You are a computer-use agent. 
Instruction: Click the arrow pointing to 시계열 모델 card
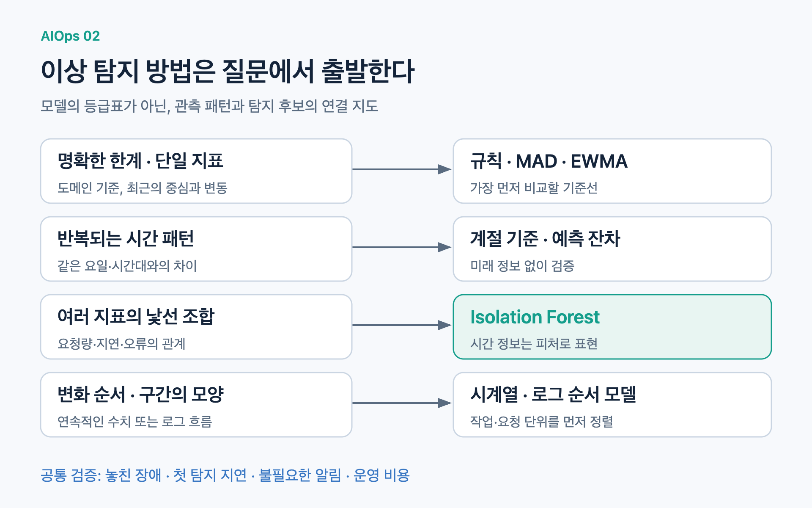tap(402, 403)
